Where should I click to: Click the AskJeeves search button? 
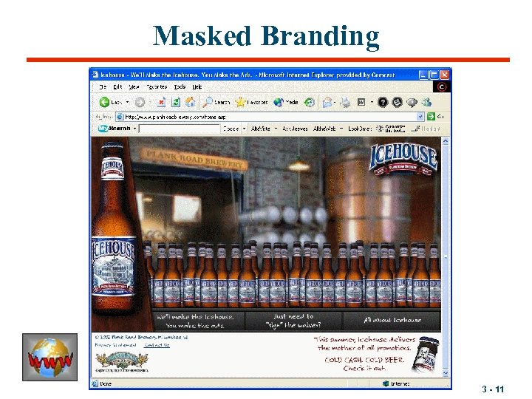pos(295,129)
